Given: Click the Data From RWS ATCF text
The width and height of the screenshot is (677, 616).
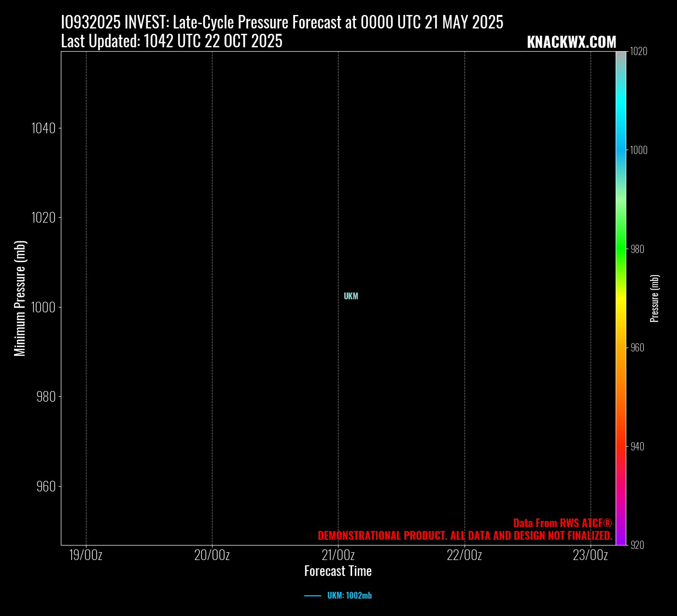Looking at the screenshot, I should coord(563,523).
